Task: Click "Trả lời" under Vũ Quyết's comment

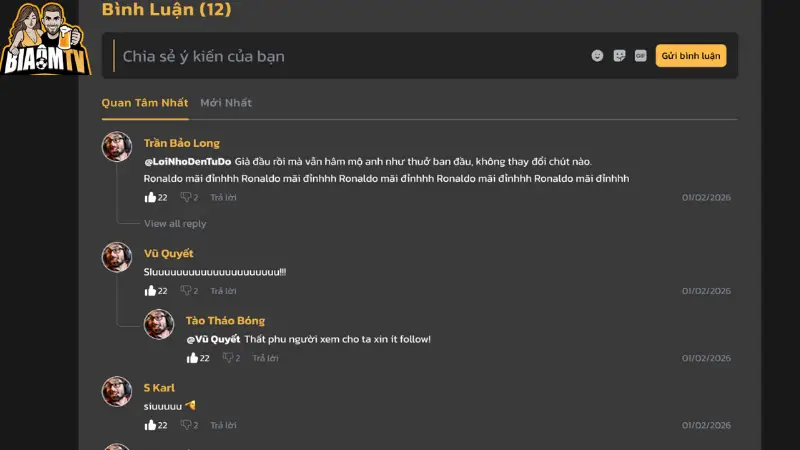Action: (223, 291)
